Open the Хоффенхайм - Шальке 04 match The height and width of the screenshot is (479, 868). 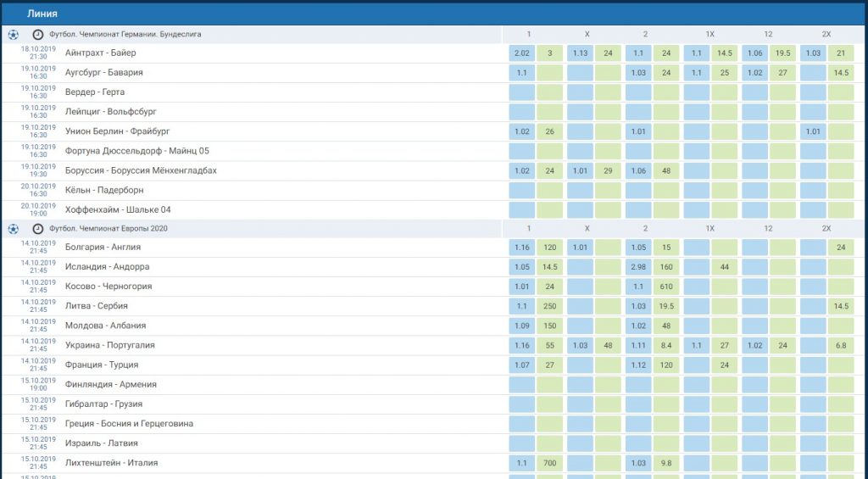pos(118,210)
